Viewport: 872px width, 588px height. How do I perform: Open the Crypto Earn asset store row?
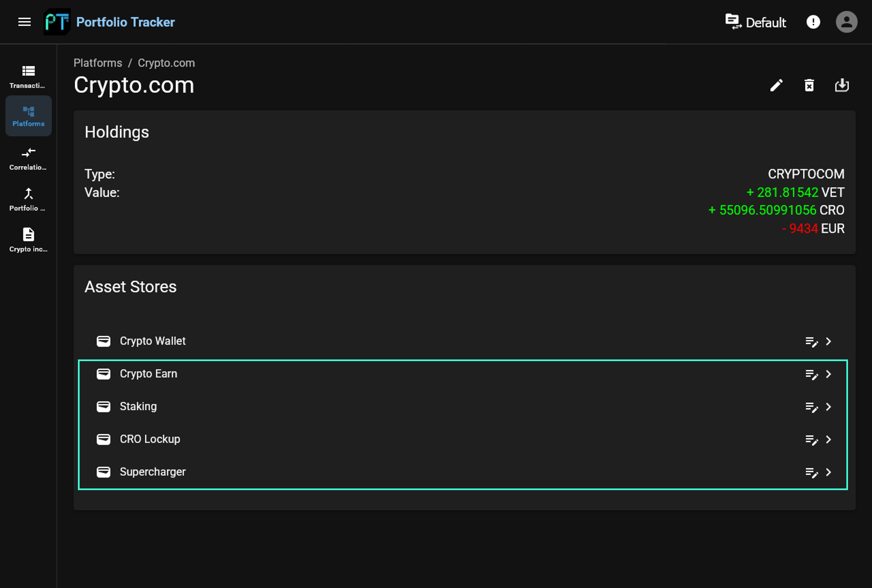tap(464, 374)
